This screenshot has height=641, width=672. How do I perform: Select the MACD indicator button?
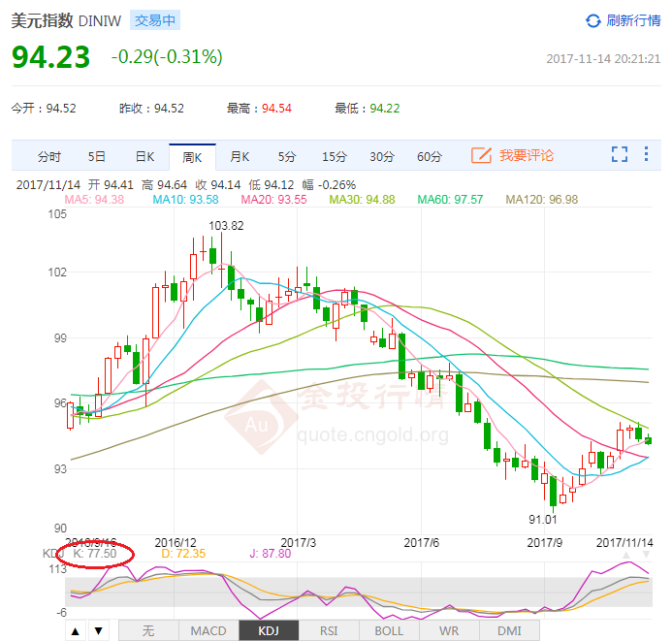208,631
